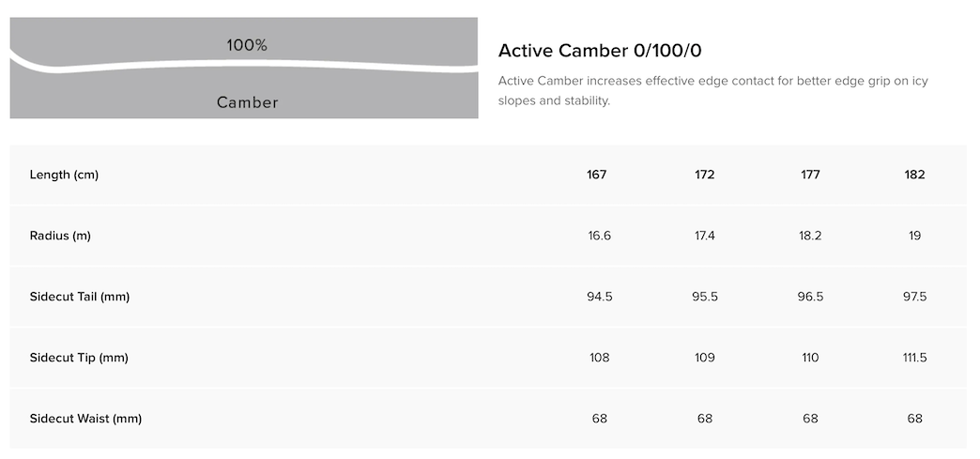The image size is (980, 459).
Task: Click the Radius (m) row label
Action: tap(60, 236)
